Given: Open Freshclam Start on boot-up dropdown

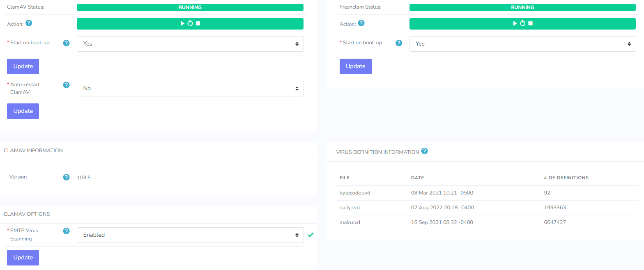Looking at the screenshot, I should [x=522, y=43].
